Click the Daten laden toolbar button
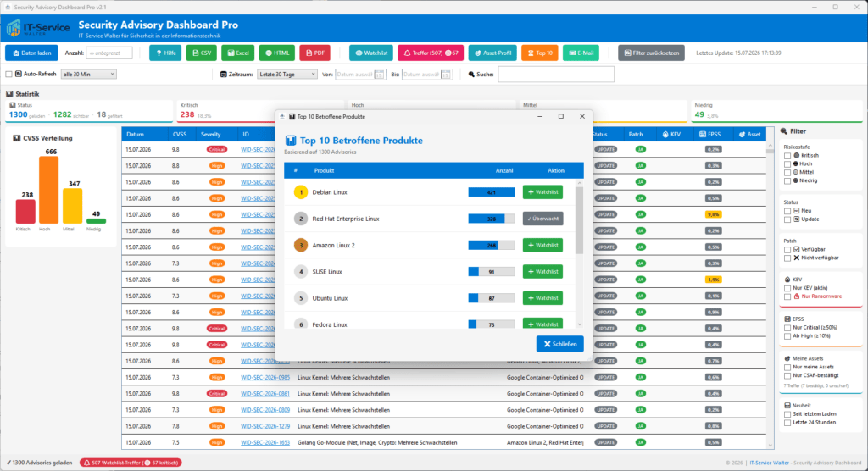The width and height of the screenshot is (868, 471). point(31,53)
